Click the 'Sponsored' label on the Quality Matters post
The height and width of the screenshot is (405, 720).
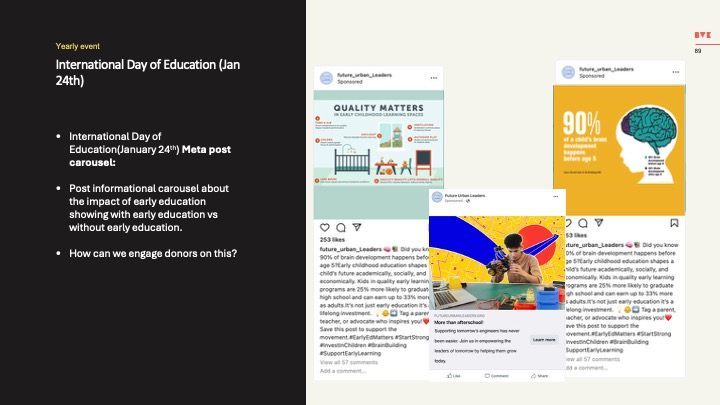[x=350, y=82]
